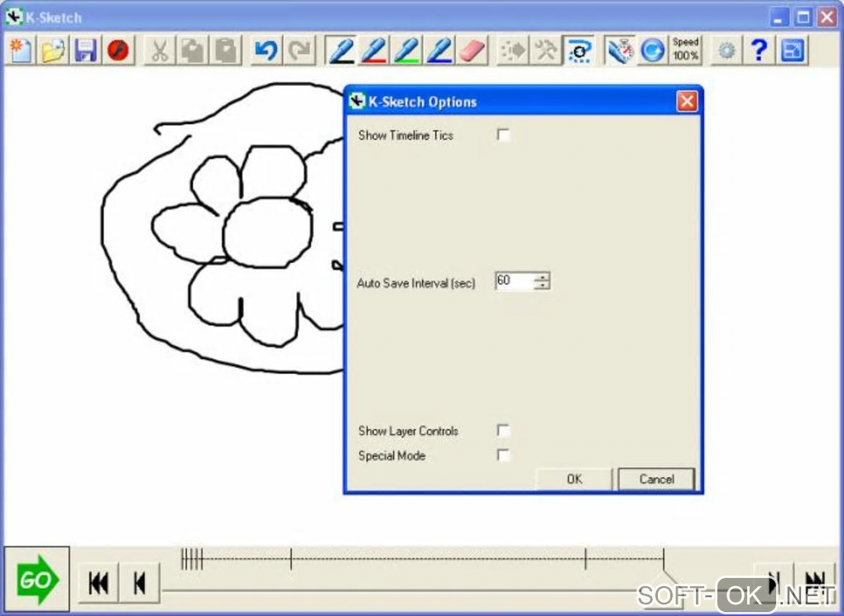The height and width of the screenshot is (616, 844).
Task: Cancel the K-Sketch Options dialog
Action: (x=656, y=479)
